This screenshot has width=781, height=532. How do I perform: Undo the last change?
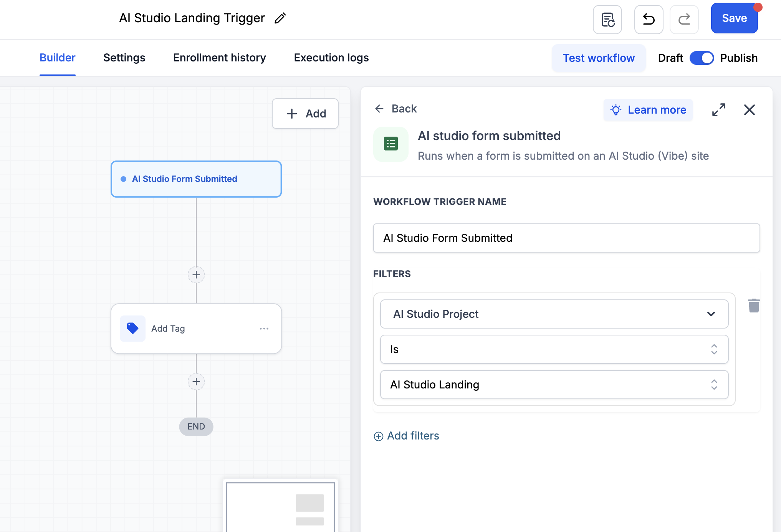tap(649, 19)
